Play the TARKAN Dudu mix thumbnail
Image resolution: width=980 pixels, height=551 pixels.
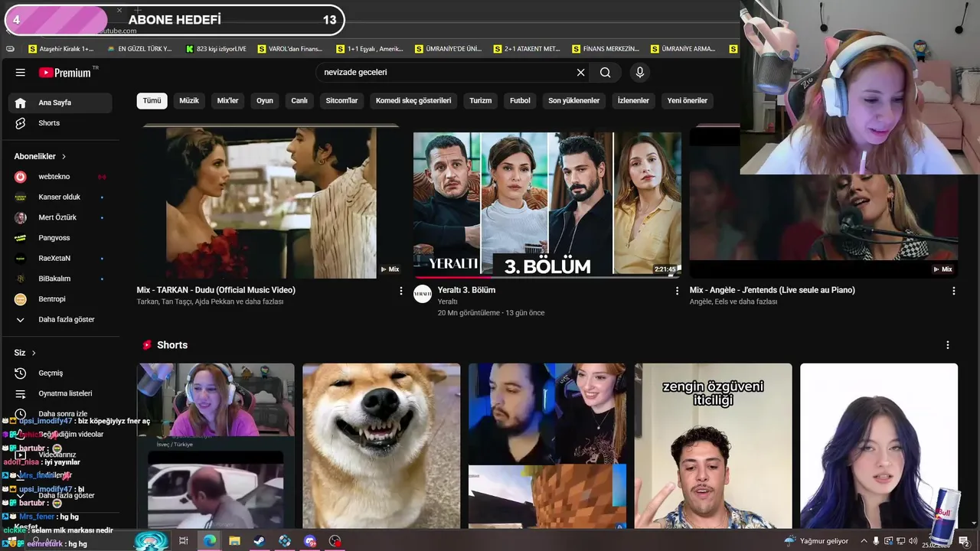[x=271, y=202]
